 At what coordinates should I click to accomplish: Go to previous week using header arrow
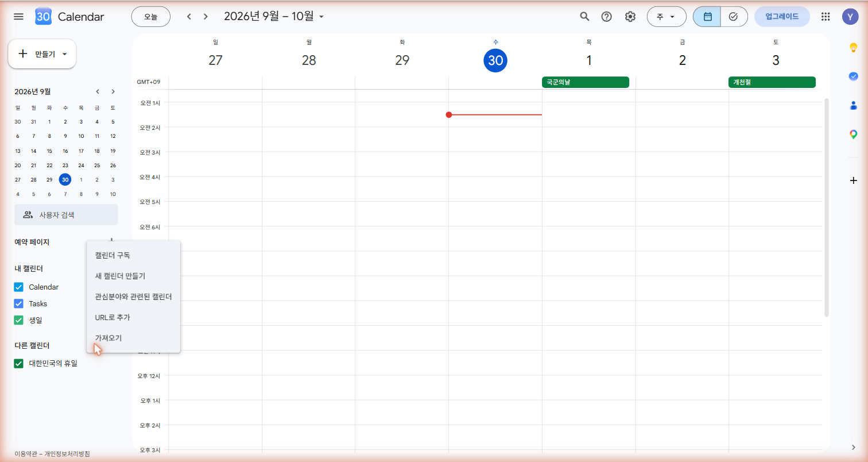coord(189,17)
